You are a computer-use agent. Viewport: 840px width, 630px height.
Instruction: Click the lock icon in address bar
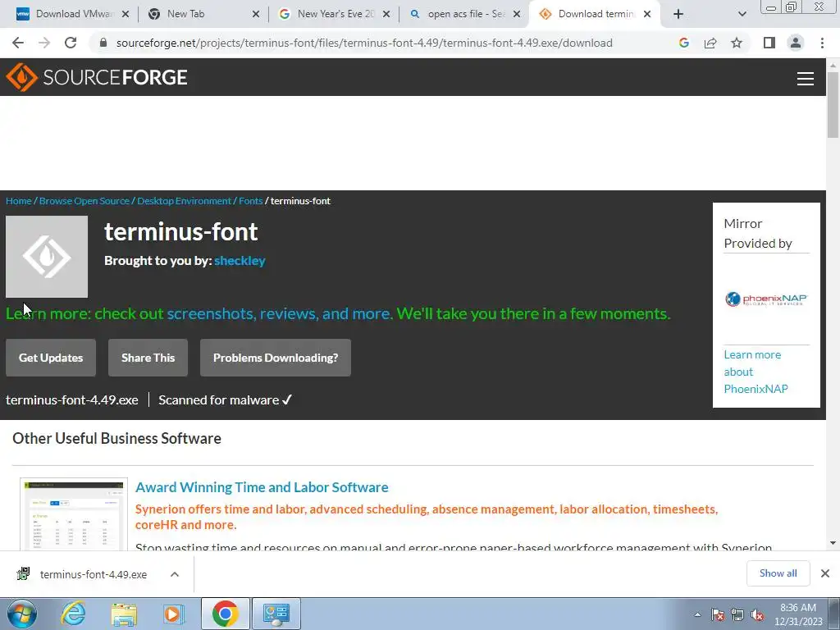point(104,43)
